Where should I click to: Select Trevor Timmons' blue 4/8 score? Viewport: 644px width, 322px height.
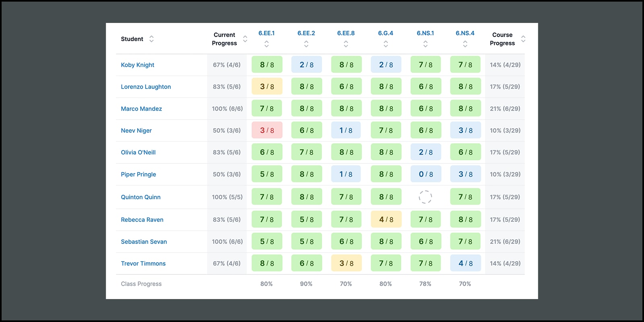coord(465,263)
